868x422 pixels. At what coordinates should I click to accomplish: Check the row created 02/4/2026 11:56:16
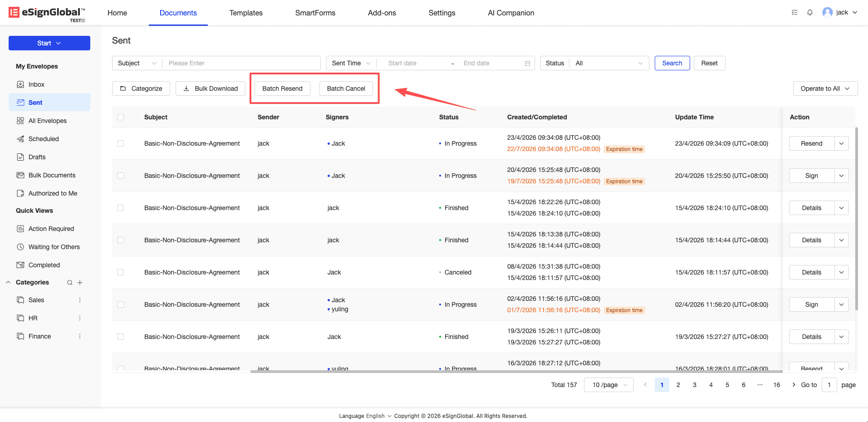[121, 304]
